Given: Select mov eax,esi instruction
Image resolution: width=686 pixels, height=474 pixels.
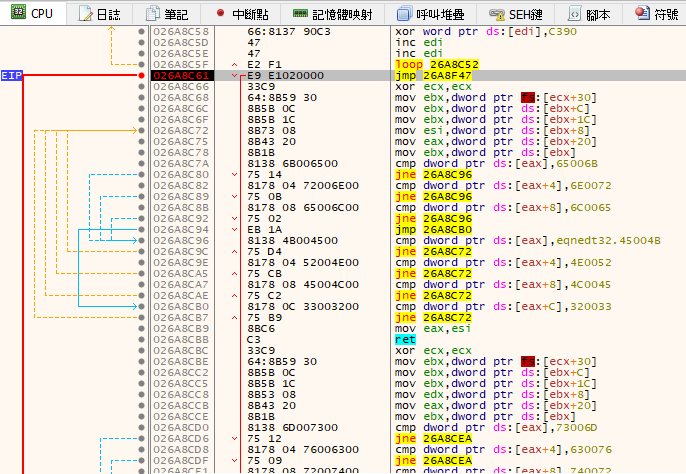Looking at the screenshot, I should 433,328.
